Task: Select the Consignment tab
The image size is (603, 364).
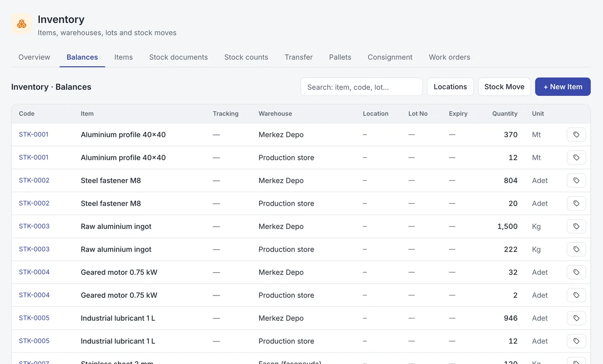Action: pyautogui.click(x=390, y=57)
